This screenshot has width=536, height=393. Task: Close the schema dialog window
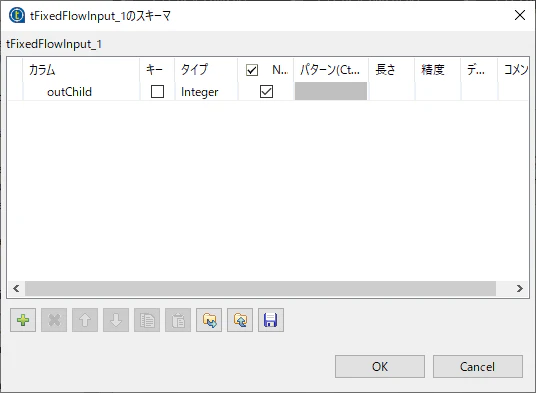520,15
